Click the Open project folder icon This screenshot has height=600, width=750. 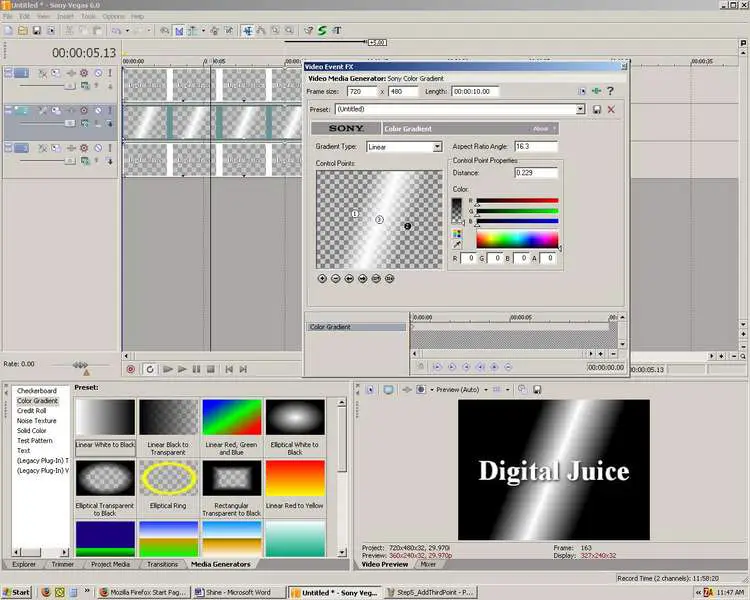[22, 31]
